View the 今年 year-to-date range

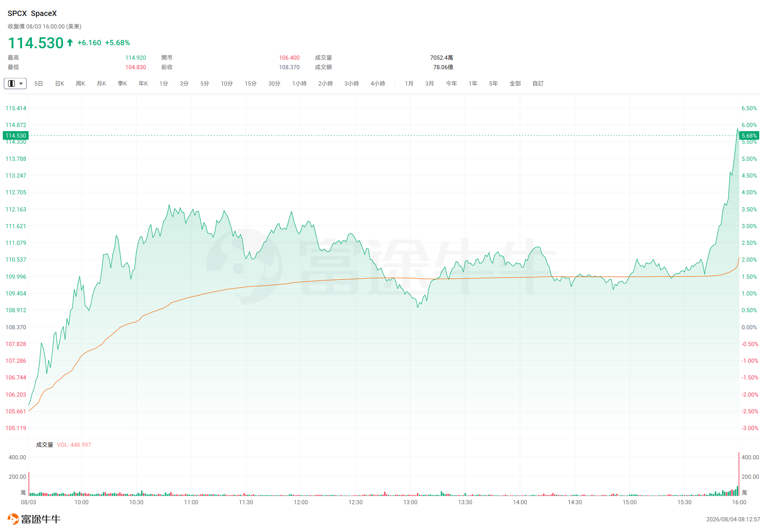451,84
